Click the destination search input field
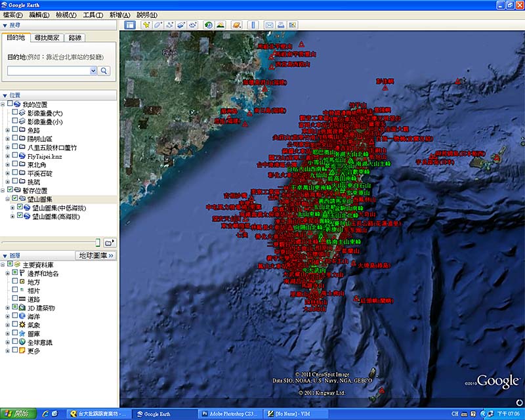This screenshot has height=420, width=525. coord(49,71)
